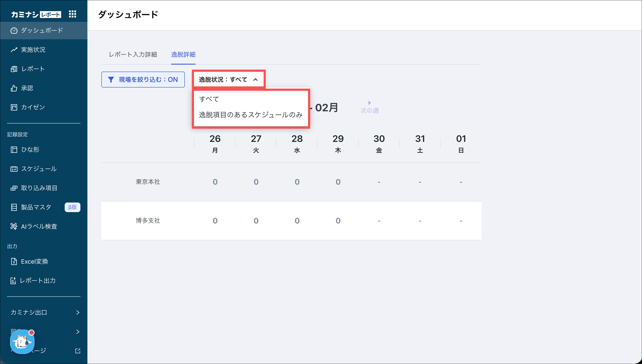This screenshot has height=364, width=642.
Task: Open レポート出力 in sidebar
Action: (38, 280)
